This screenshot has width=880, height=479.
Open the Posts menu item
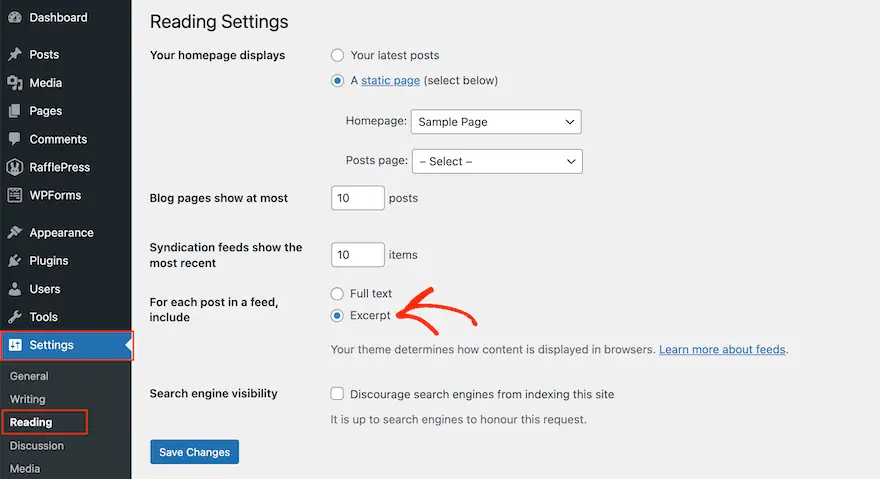[66, 54]
